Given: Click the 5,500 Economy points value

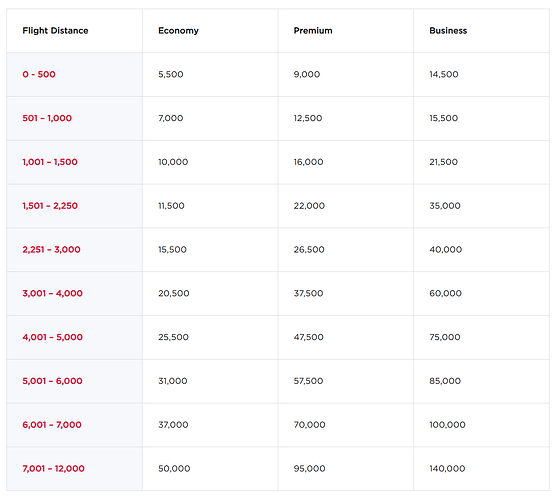Looking at the screenshot, I should pyautogui.click(x=171, y=74).
